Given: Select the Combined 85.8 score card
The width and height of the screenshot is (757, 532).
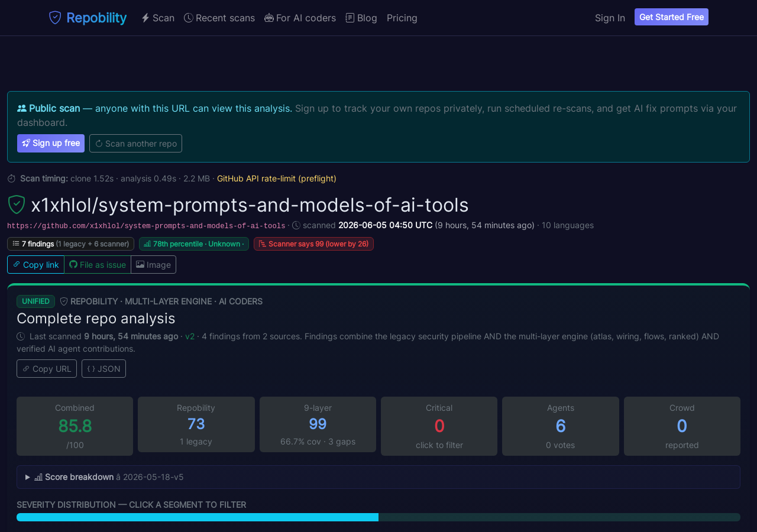Looking at the screenshot, I should [x=75, y=426].
